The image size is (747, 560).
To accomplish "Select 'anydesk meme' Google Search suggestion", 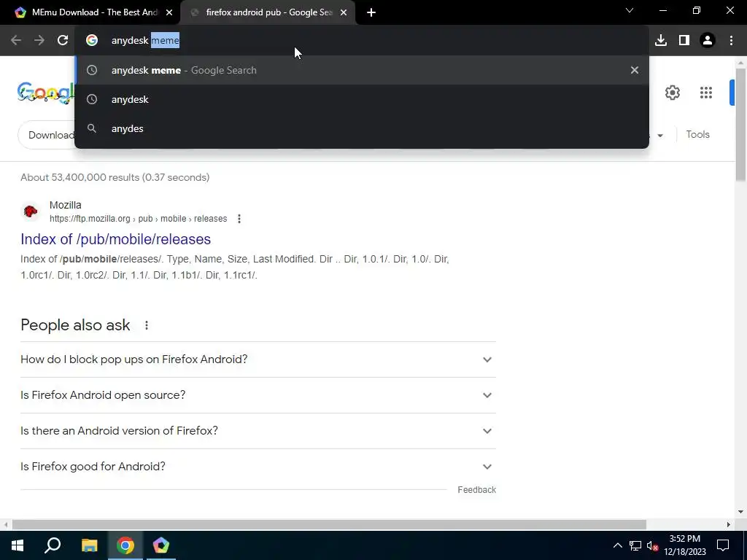I will pos(362,70).
